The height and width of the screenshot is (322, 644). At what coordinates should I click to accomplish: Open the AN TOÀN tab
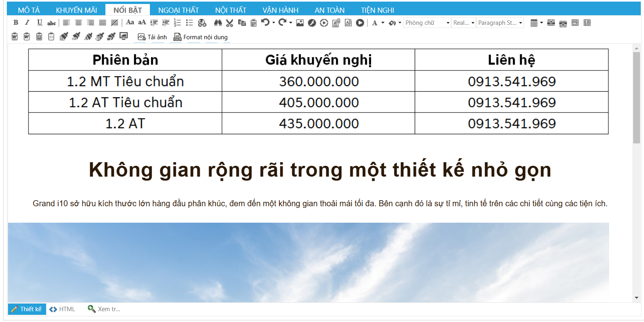pos(329,10)
